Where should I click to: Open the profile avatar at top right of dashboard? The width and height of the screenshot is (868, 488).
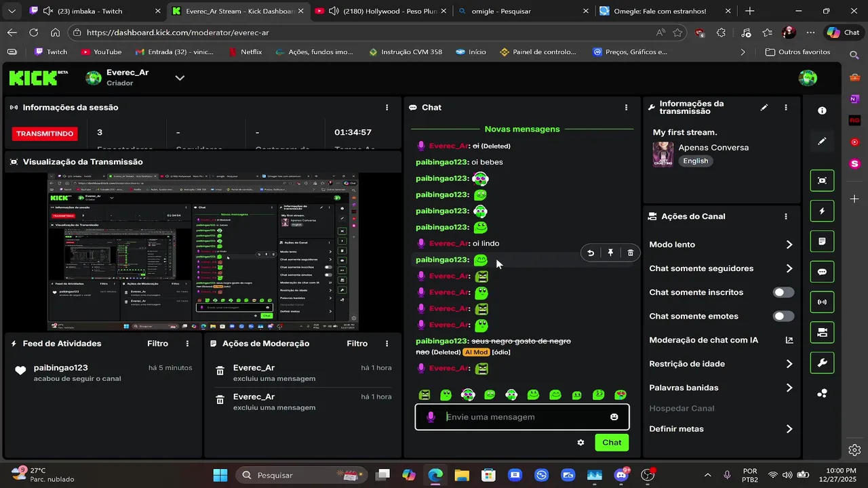point(808,78)
